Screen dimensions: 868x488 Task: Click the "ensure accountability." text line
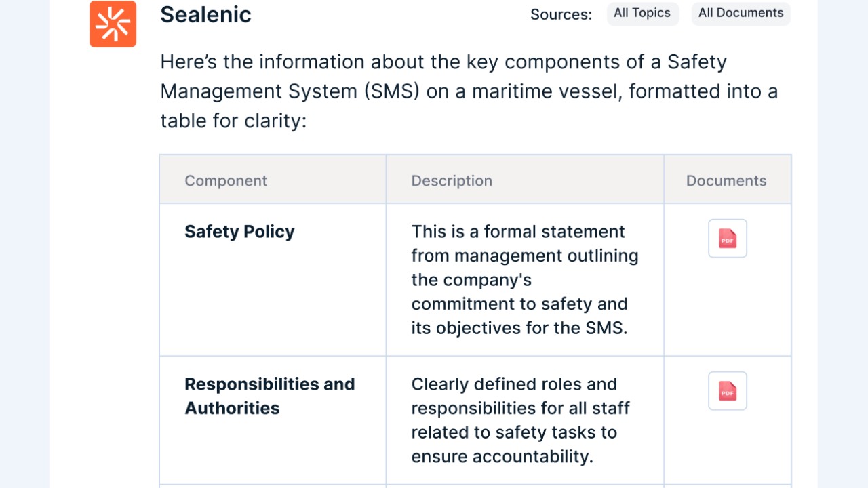tap(502, 457)
